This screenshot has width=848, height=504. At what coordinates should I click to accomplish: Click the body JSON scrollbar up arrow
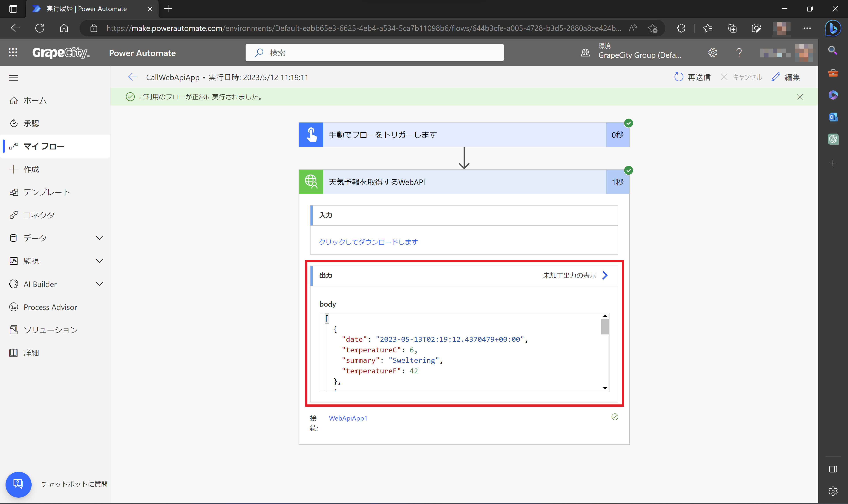(605, 316)
